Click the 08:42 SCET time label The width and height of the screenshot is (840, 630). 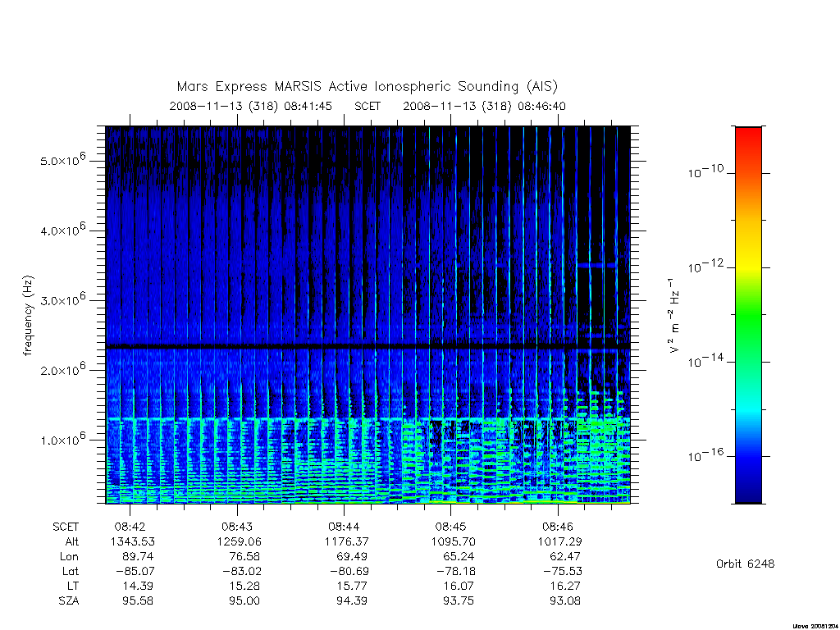click(130, 527)
